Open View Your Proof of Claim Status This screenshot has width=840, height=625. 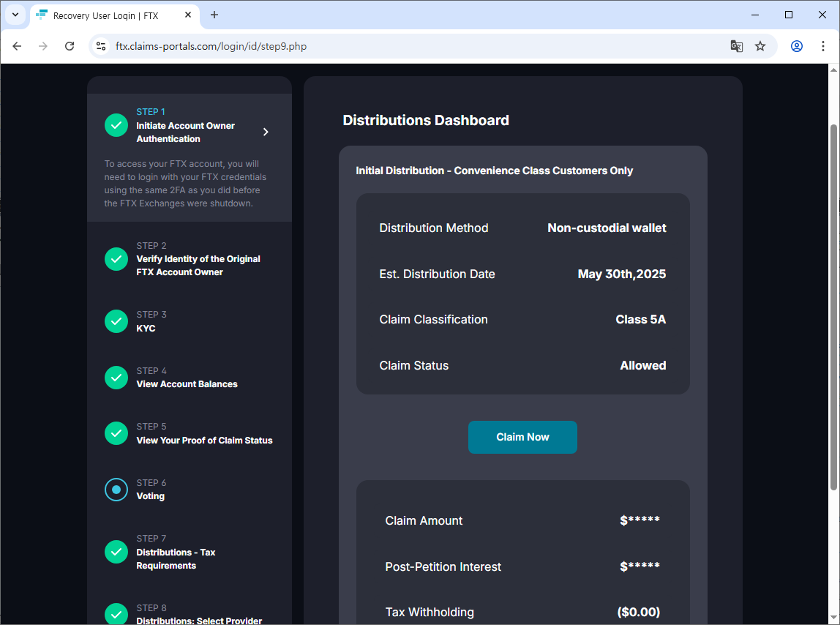[x=204, y=440]
